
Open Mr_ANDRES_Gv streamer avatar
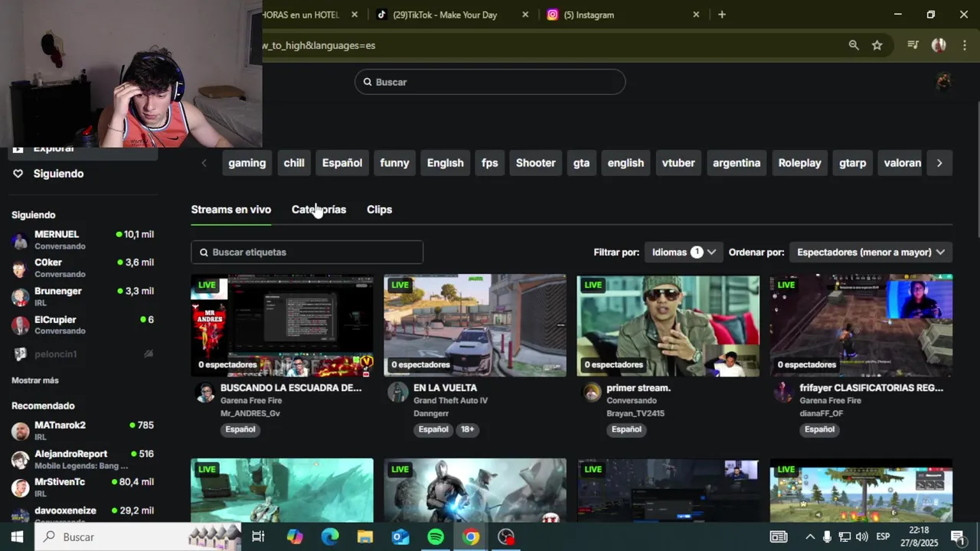[204, 393]
